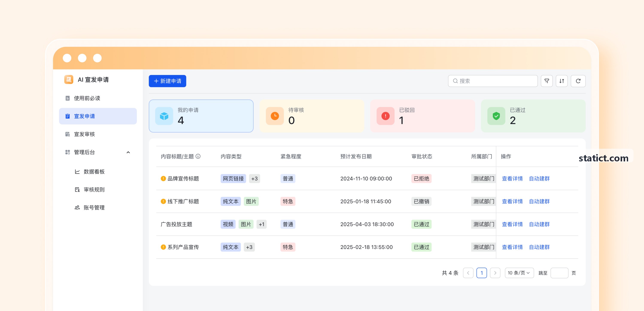
Task: Click the 宣发申请 clipboard icon in sidebar
Action: (x=67, y=116)
